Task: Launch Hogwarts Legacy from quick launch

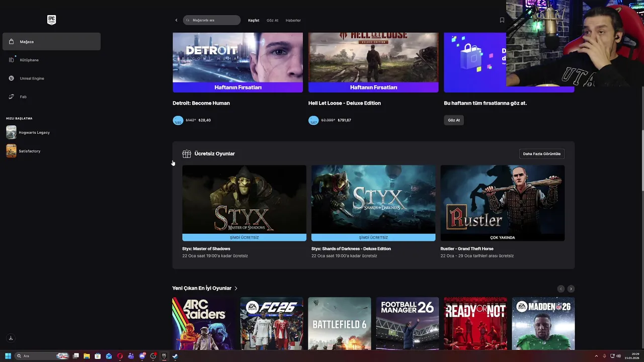Action: click(x=28, y=133)
